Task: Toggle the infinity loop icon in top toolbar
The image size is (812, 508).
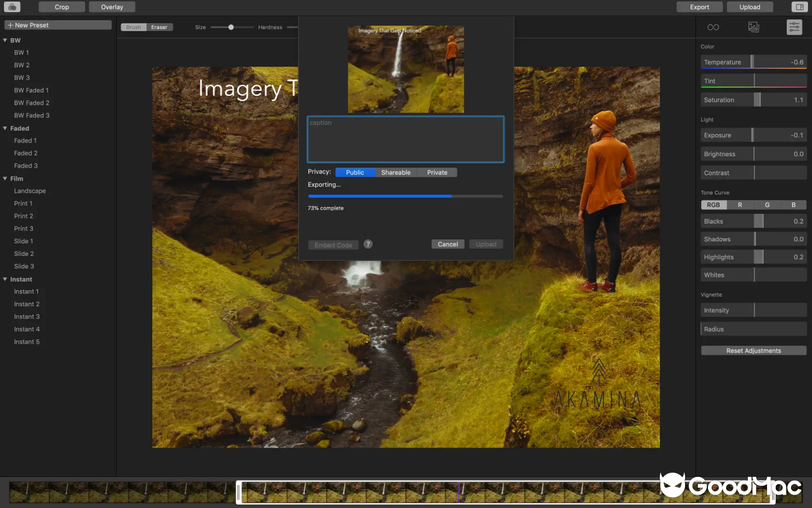Action: point(713,27)
